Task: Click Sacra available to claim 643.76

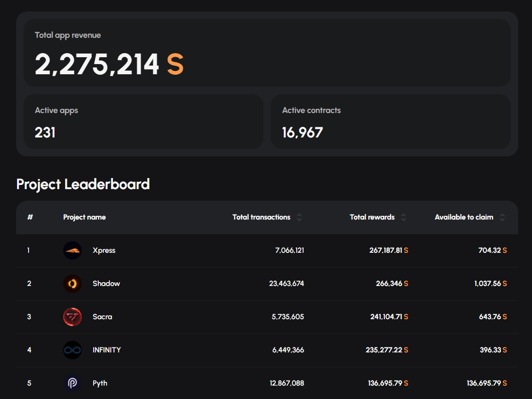Action: click(490, 317)
